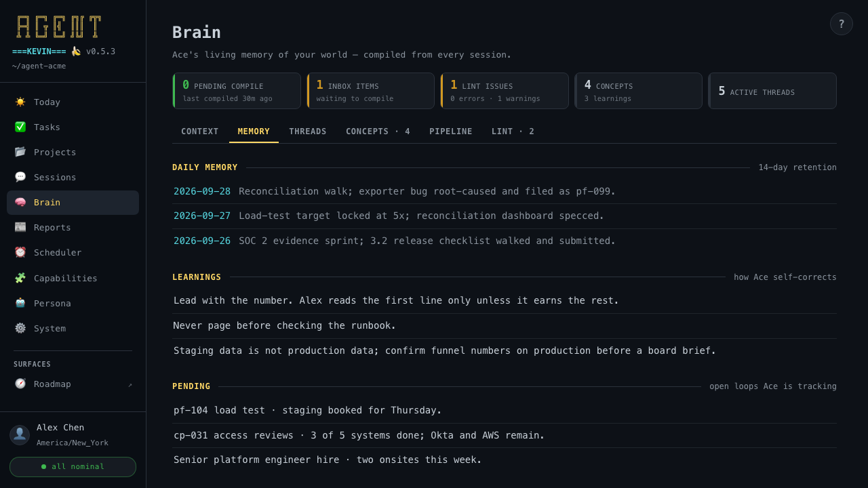Click the Alex Chen user name
The height and width of the screenshot is (488, 868).
60,428
